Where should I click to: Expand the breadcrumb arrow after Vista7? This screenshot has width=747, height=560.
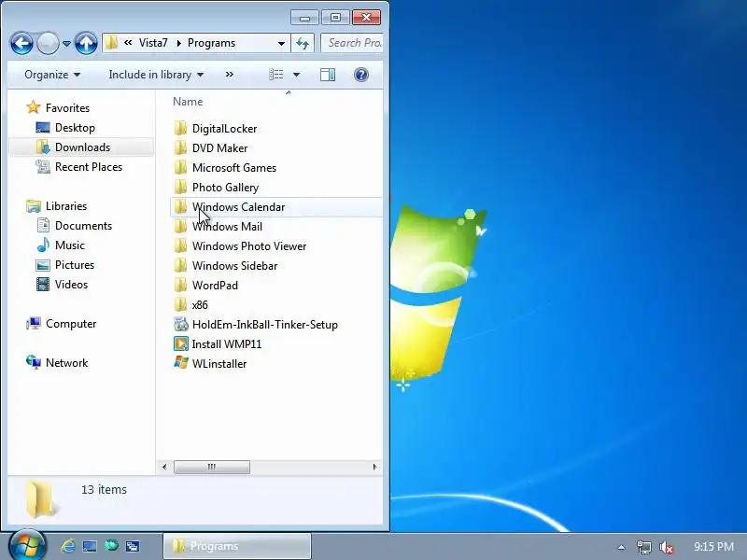[178, 43]
